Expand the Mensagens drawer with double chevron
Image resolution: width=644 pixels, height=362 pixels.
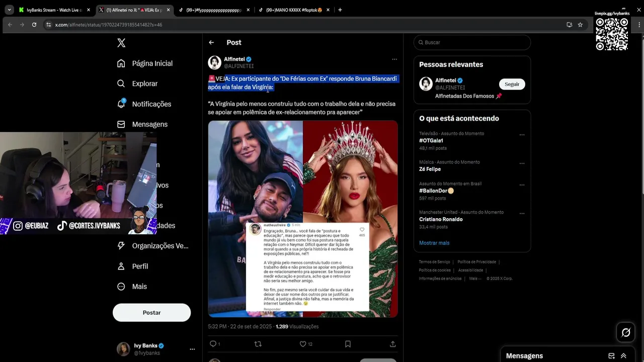(x=623, y=356)
